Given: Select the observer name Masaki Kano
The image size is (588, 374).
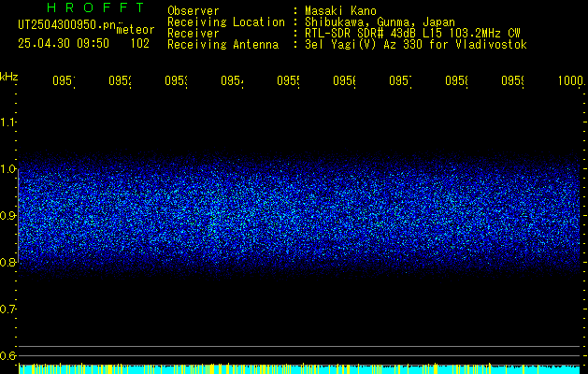Looking at the screenshot, I should click(x=341, y=10).
